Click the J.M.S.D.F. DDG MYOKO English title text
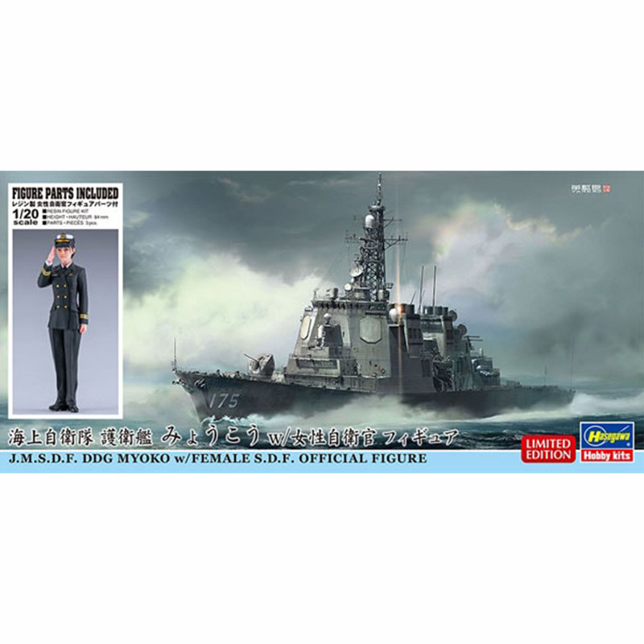The image size is (644, 644). pyautogui.click(x=218, y=458)
